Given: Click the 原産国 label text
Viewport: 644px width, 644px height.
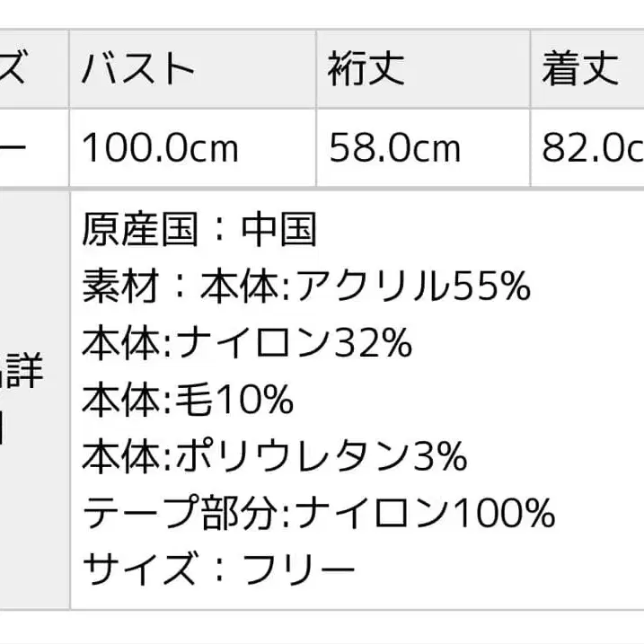Looking at the screenshot, I should click(138, 230).
